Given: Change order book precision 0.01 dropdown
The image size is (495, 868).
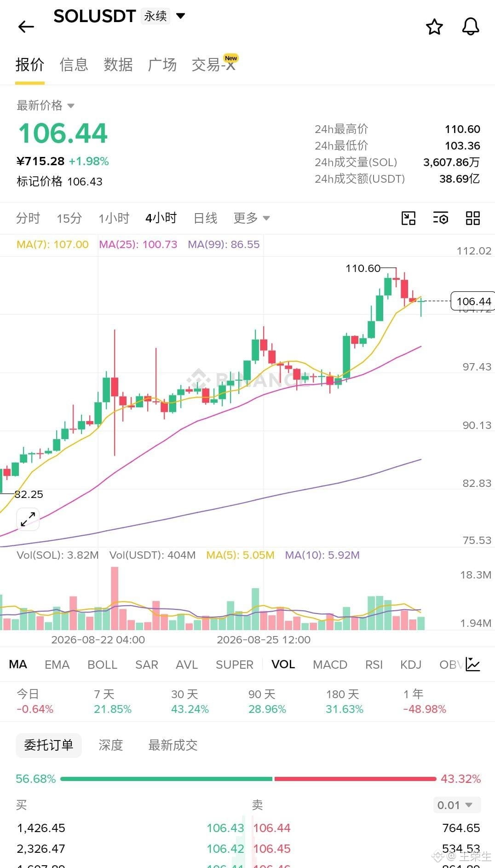Looking at the screenshot, I should [x=457, y=805].
